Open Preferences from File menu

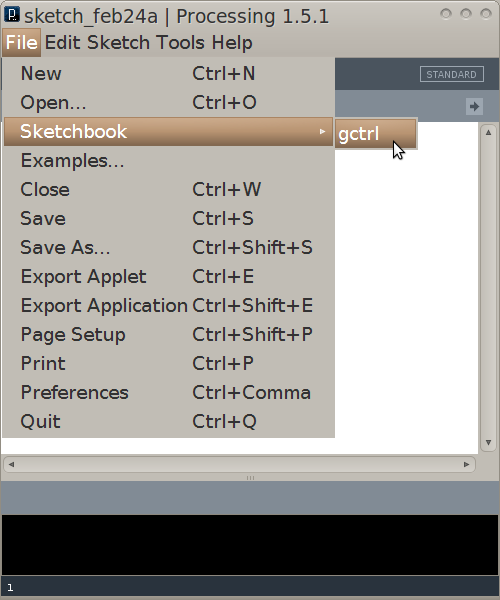(168, 393)
